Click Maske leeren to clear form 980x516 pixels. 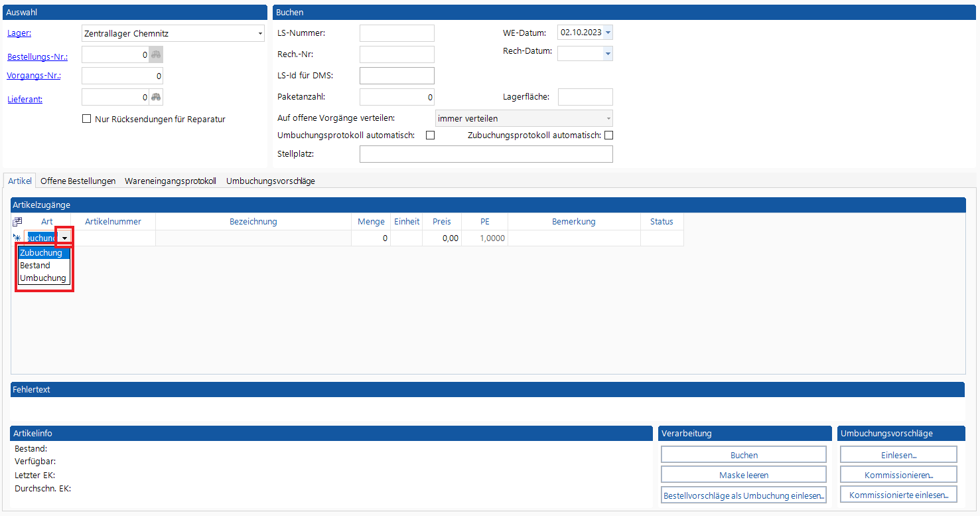coord(743,475)
